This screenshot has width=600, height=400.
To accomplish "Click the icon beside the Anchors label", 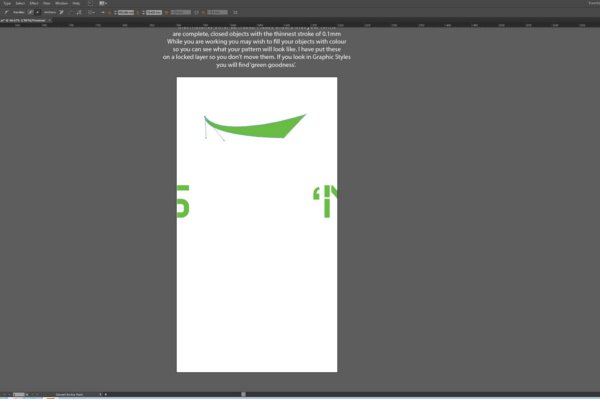I will click(61, 12).
